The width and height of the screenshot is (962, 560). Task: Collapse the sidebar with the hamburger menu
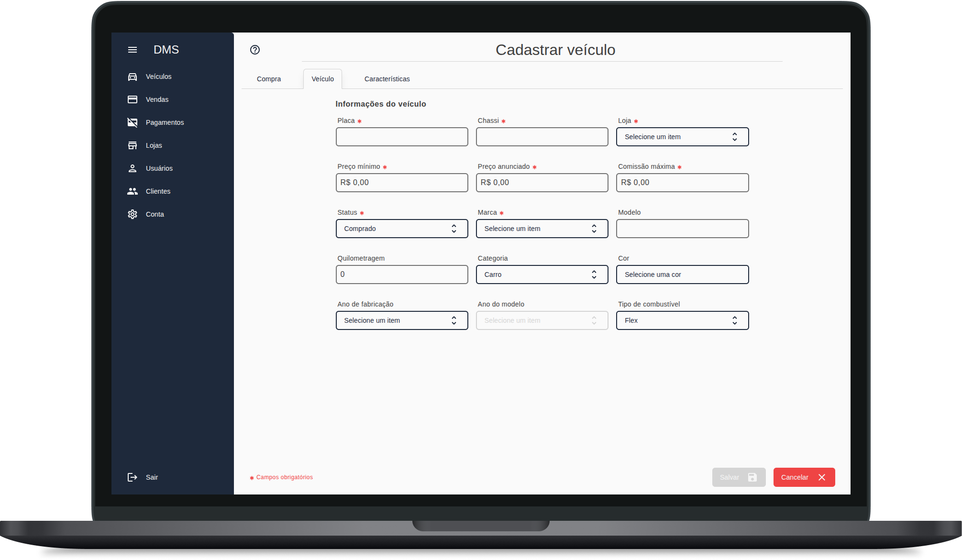click(x=132, y=50)
